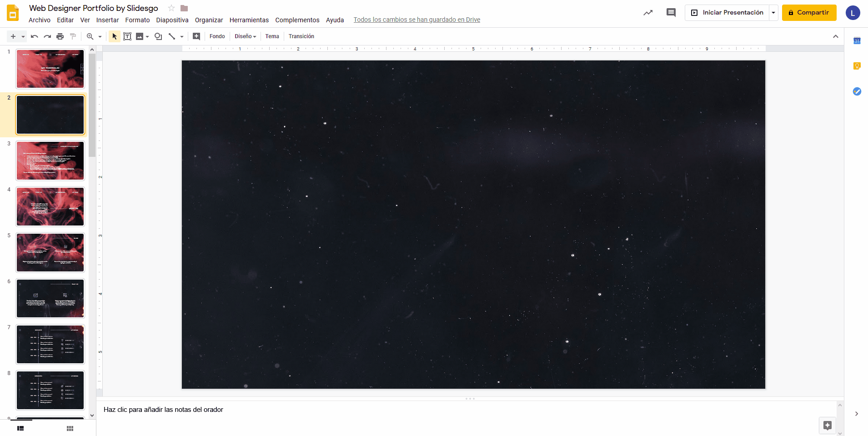868x436 pixels.
Task: Click the Tema button
Action: [x=272, y=36]
